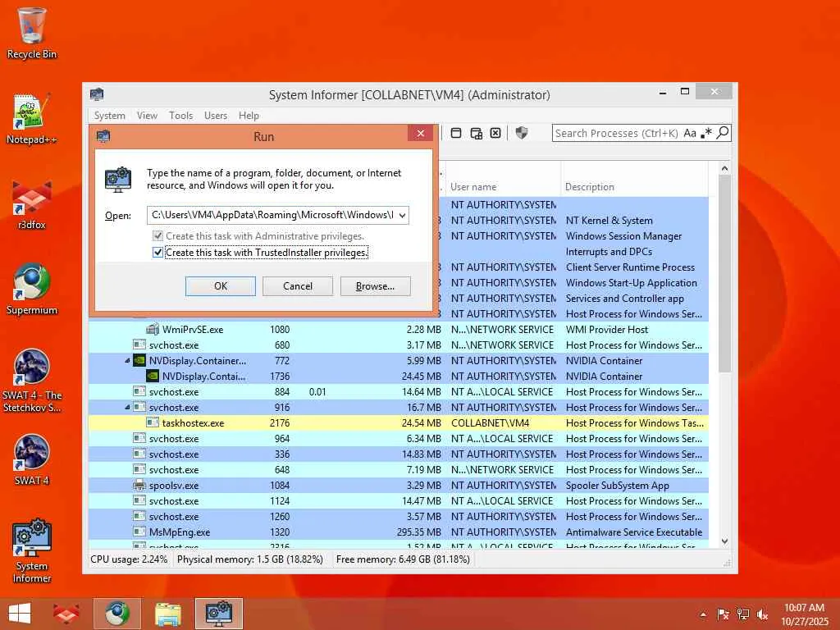Click the shield icon in System Informer toolbar
This screenshot has width=840, height=630.
tap(521, 132)
